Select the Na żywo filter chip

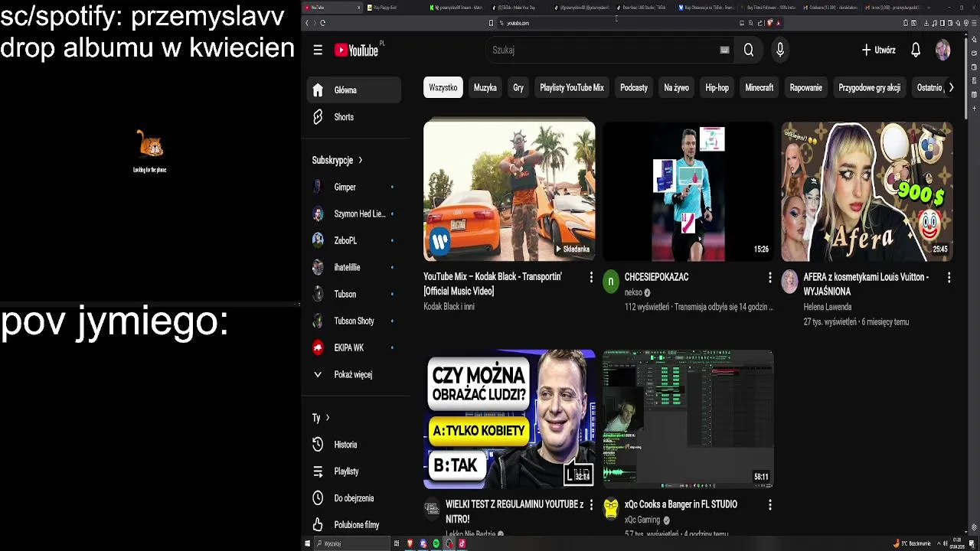(677, 87)
